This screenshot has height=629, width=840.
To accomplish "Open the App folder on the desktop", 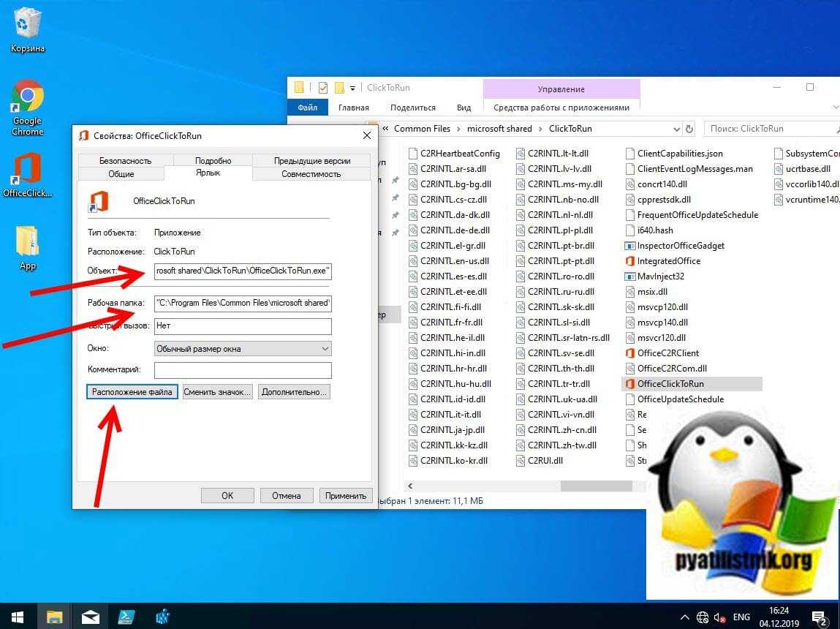I will coord(27,245).
